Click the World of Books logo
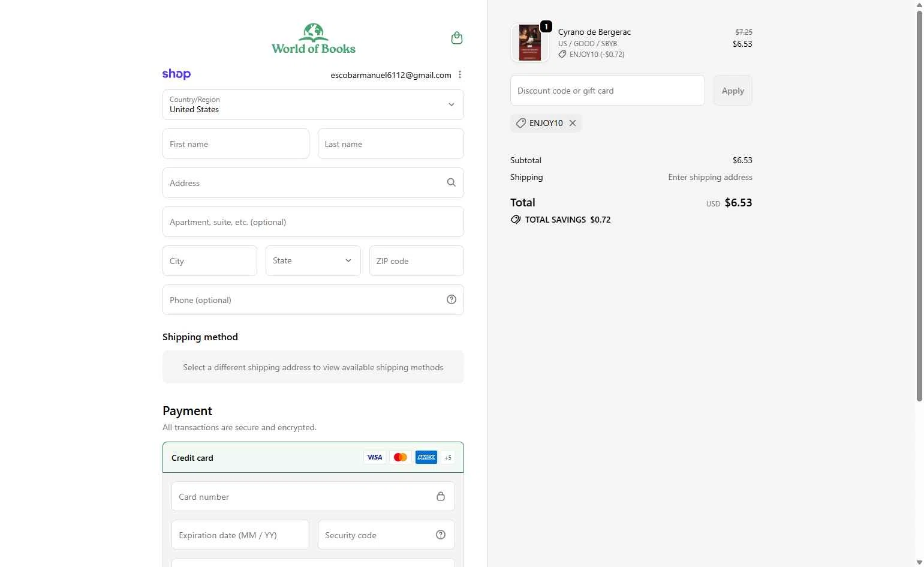Screen dimensions: 924x567 point(314,39)
